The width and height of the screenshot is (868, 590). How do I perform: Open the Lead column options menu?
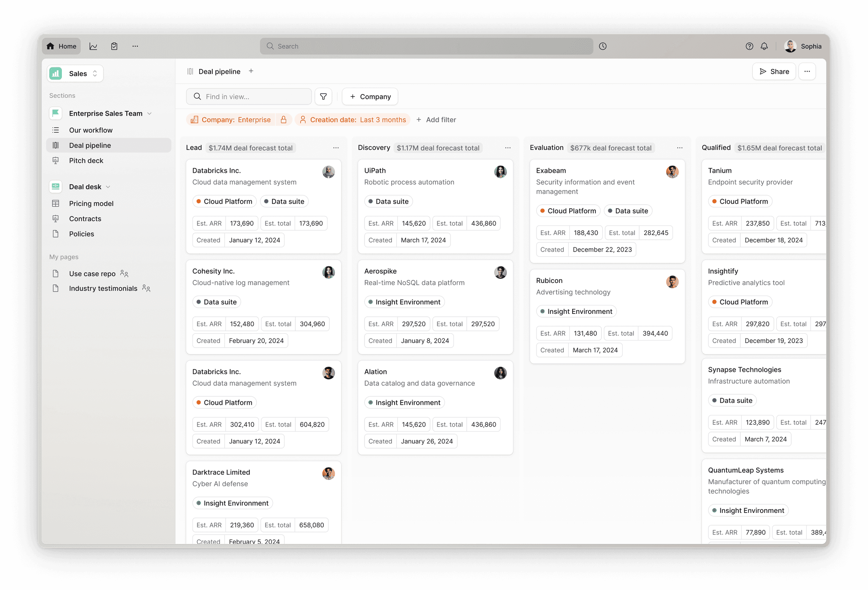336,148
